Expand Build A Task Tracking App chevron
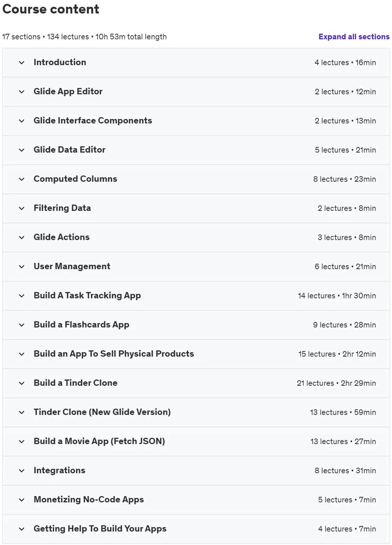Screen dimensions: 392x545 22,296
